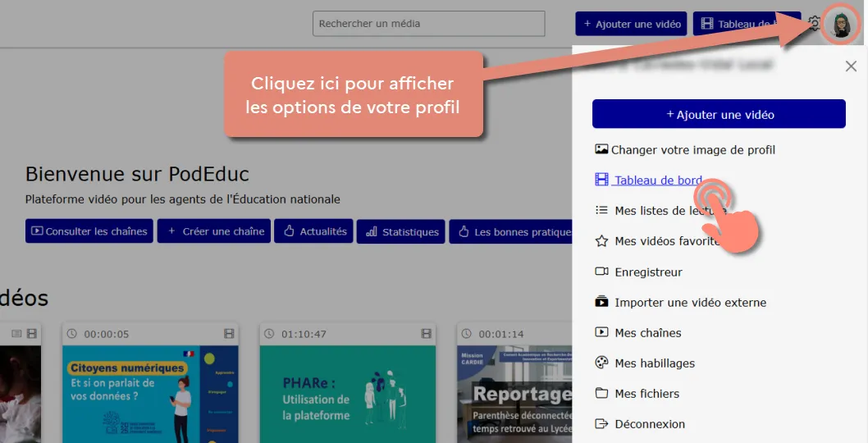This screenshot has height=443, width=868.
Task: Click clock icon next to 01:10:47 duration
Action: click(269, 333)
